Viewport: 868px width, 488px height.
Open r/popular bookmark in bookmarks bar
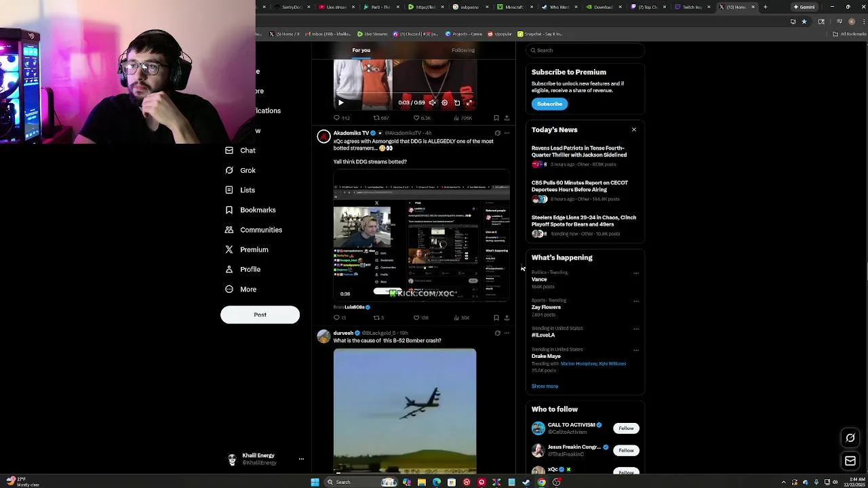[500, 34]
